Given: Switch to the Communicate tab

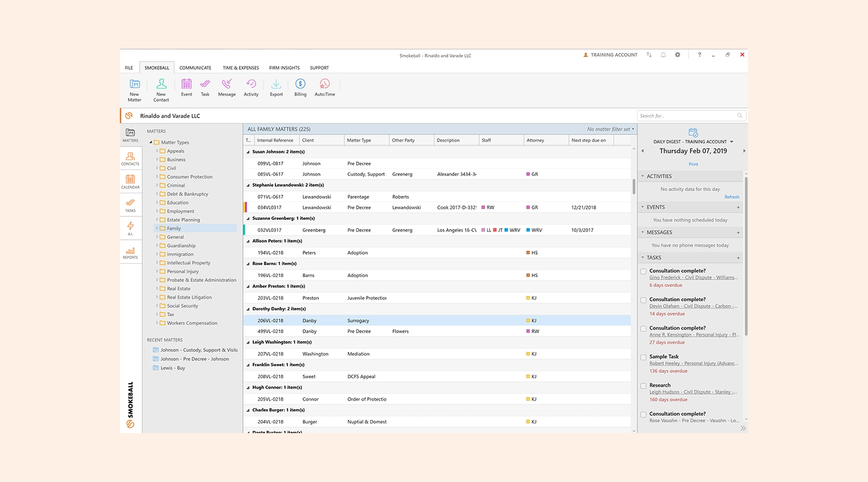Looking at the screenshot, I should click(195, 68).
